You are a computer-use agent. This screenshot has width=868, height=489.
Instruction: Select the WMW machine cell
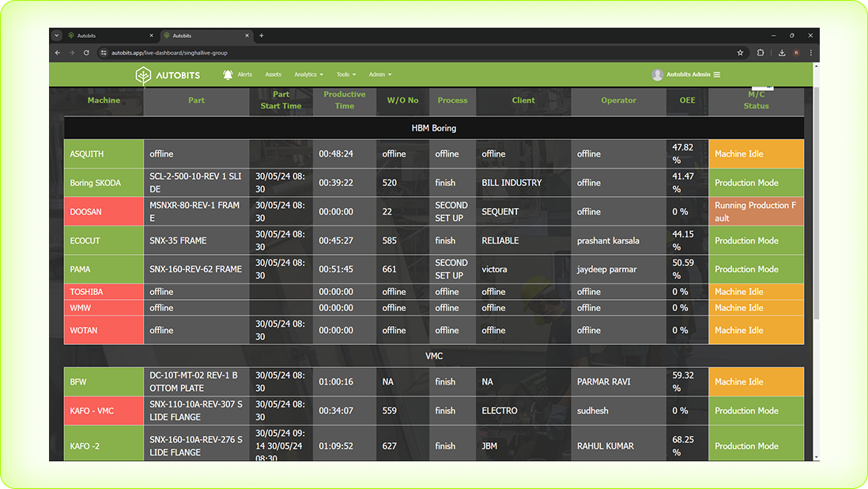click(x=104, y=308)
